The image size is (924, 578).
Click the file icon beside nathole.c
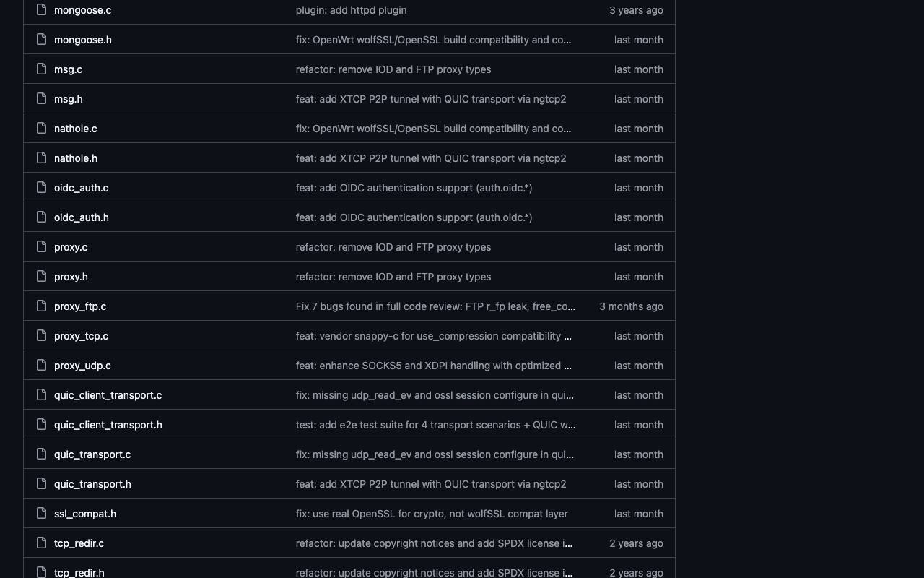coord(41,129)
